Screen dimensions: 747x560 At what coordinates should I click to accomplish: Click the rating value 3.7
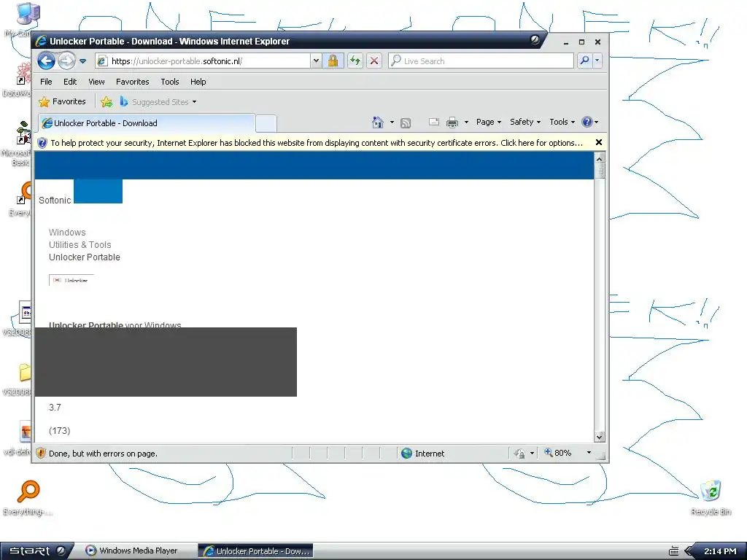55,408
